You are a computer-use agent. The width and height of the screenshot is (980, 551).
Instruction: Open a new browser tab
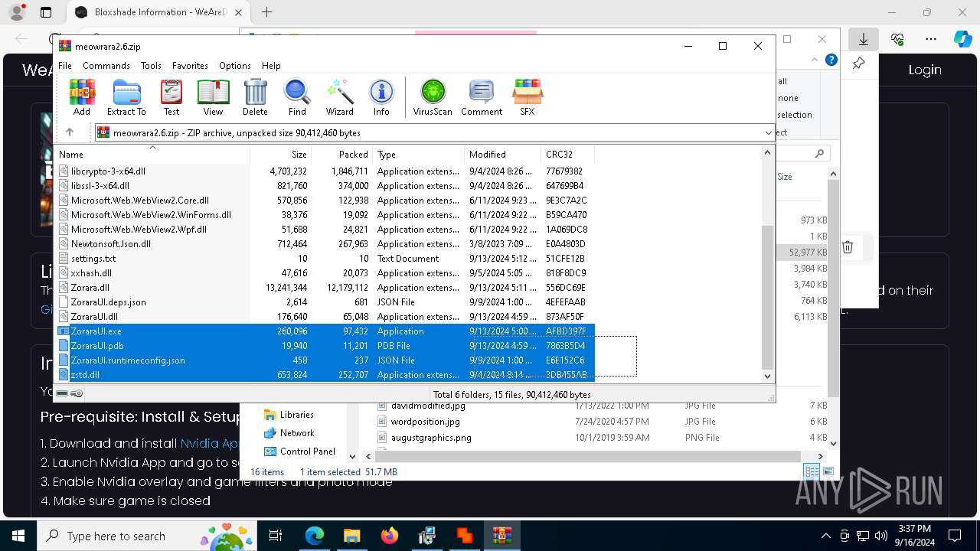(x=266, y=12)
